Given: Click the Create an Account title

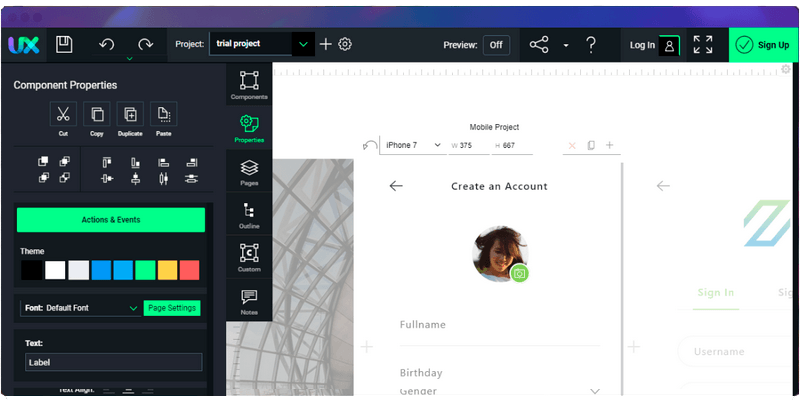Looking at the screenshot, I should tap(499, 186).
